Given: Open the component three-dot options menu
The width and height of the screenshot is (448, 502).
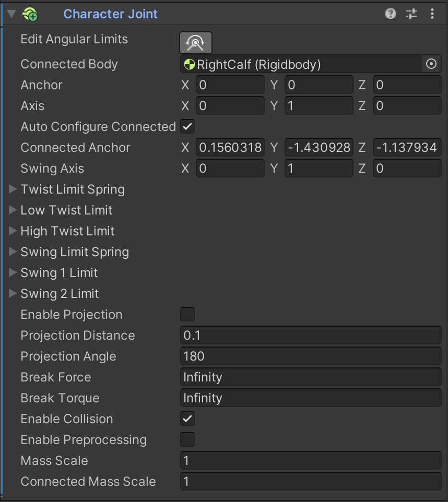Looking at the screenshot, I should click(432, 14).
